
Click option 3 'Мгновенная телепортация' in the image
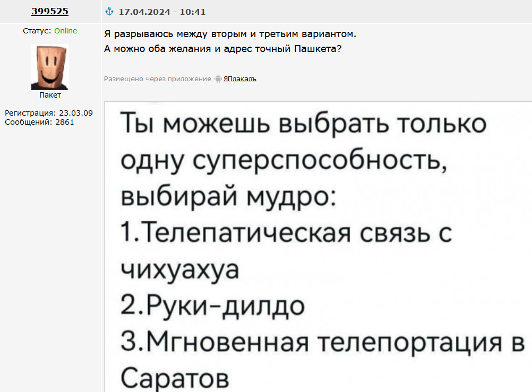point(323,342)
